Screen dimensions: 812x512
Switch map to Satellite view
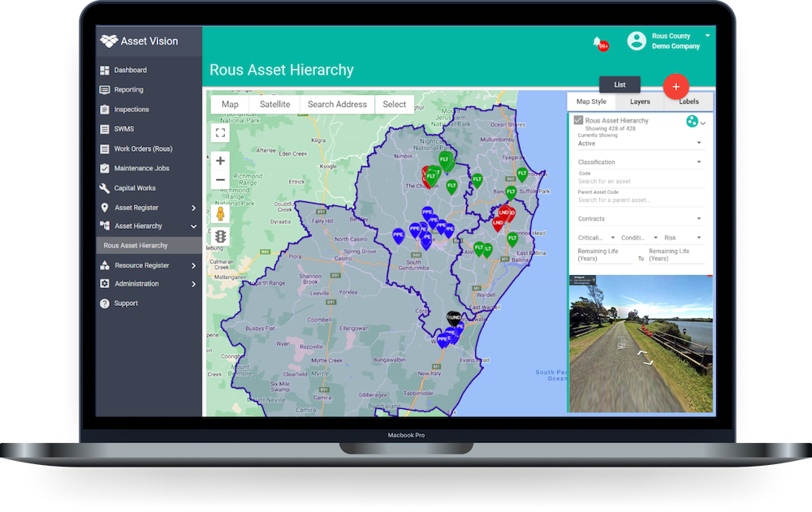(x=275, y=104)
